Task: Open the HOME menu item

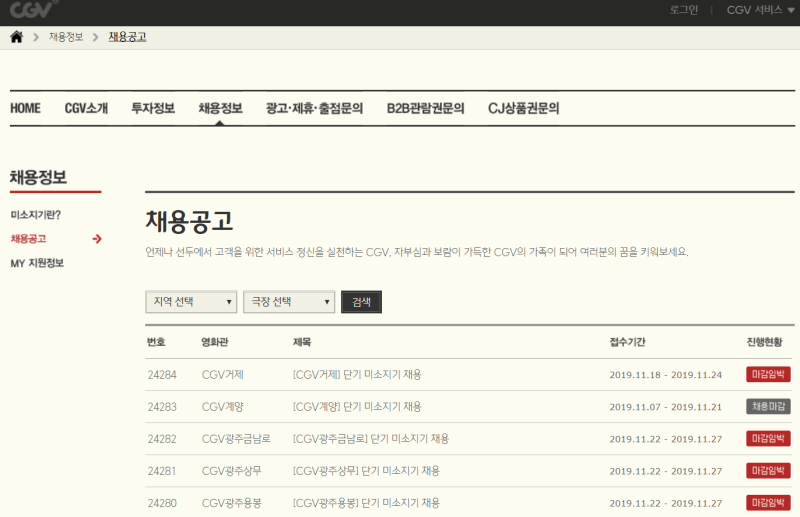Action: pos(26,108)
